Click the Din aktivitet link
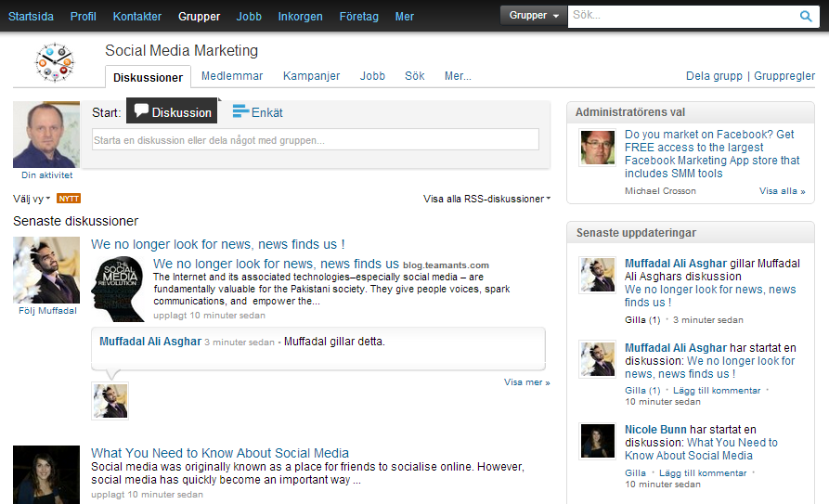Screen dimensions: 829x504 pos(47,175)
